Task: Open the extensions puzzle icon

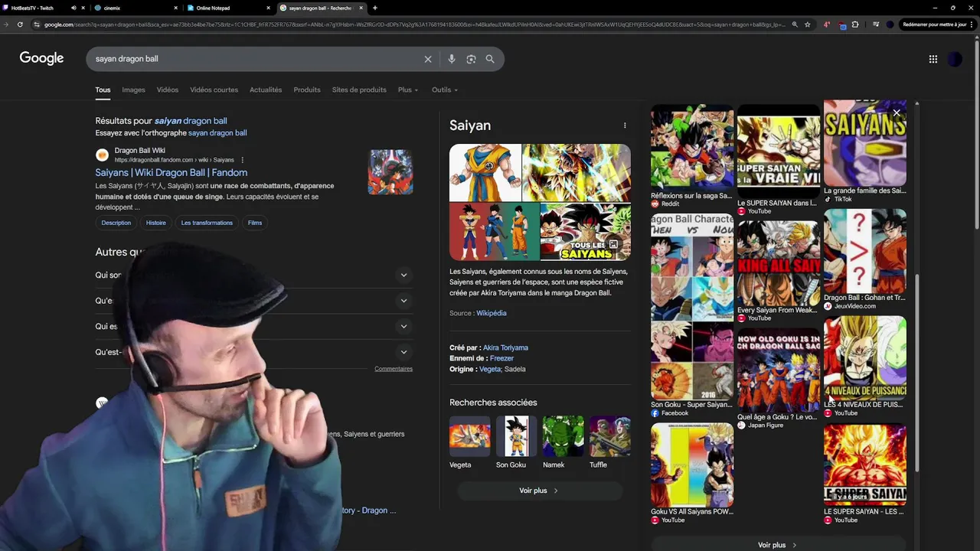Action: tap(855, 24)
